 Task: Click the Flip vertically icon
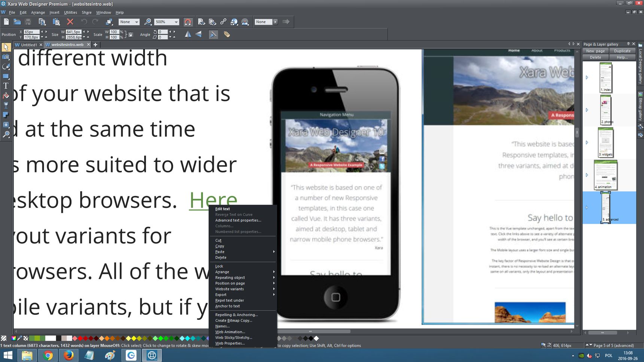point(199,34)
